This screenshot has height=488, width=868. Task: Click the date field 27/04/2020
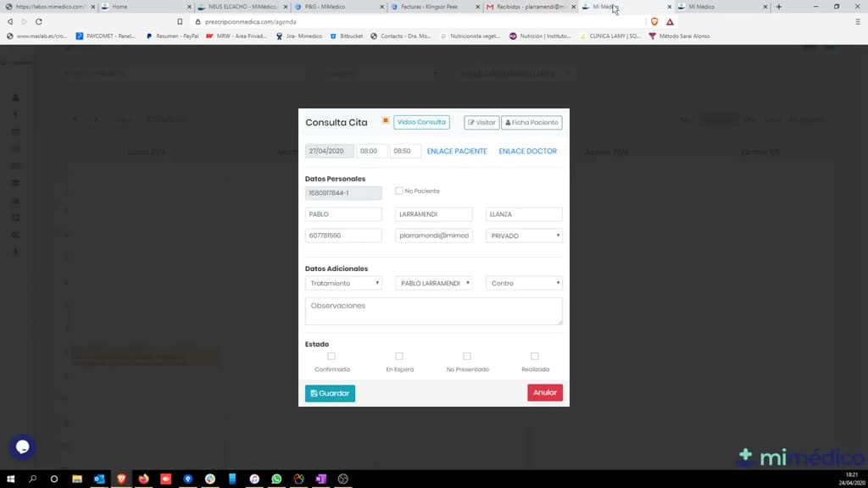click(330, 151)
